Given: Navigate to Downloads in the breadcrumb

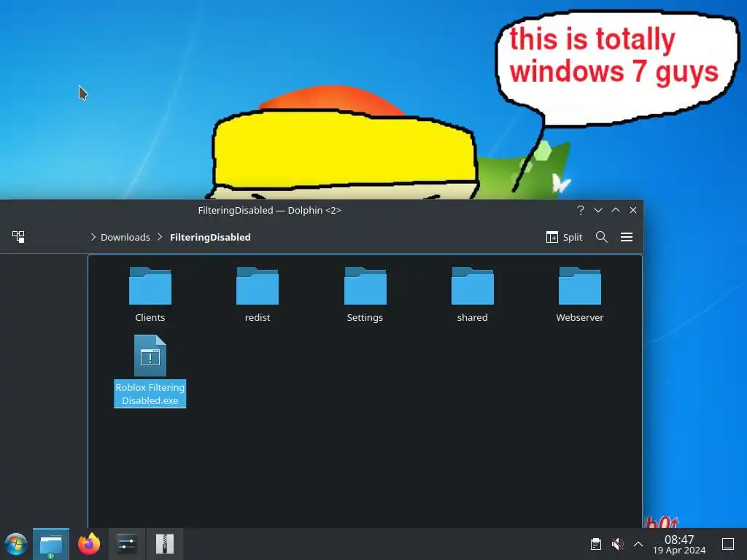Looking at the screenshot, I should [x=125, y=237].
